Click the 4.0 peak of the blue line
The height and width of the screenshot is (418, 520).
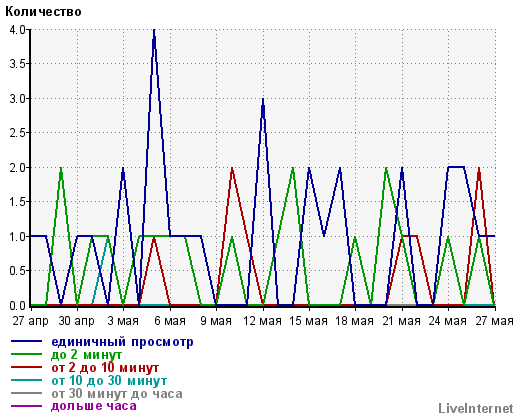(x=154, y=30)
